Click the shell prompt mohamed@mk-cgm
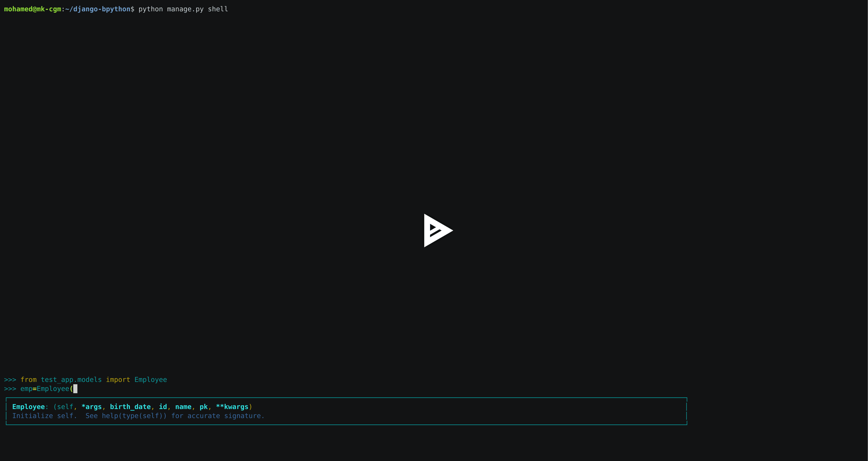Image resolution: width=868 pixels, height=461 pixels. click(x=33, y=9)
